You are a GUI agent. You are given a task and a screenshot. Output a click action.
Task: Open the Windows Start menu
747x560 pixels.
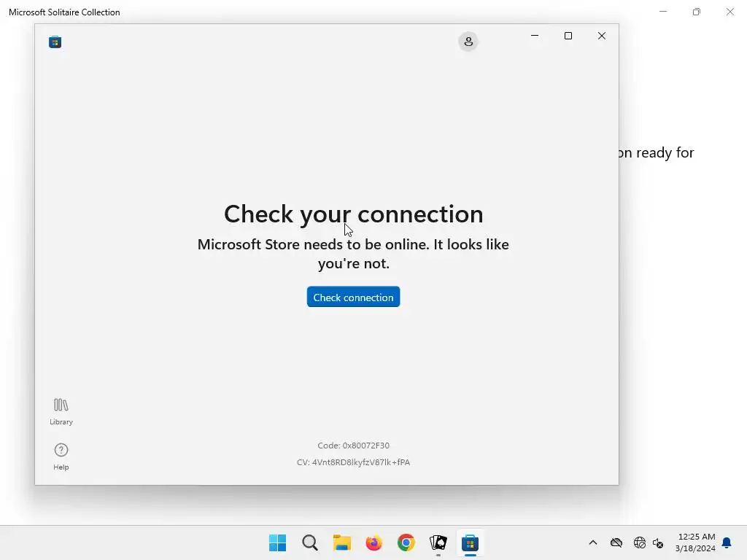(277, 542)
